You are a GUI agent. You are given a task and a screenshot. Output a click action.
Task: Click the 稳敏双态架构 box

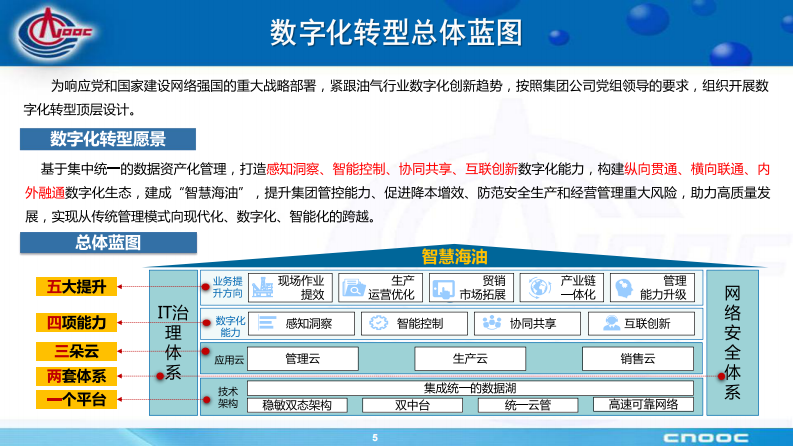point(297,405)
